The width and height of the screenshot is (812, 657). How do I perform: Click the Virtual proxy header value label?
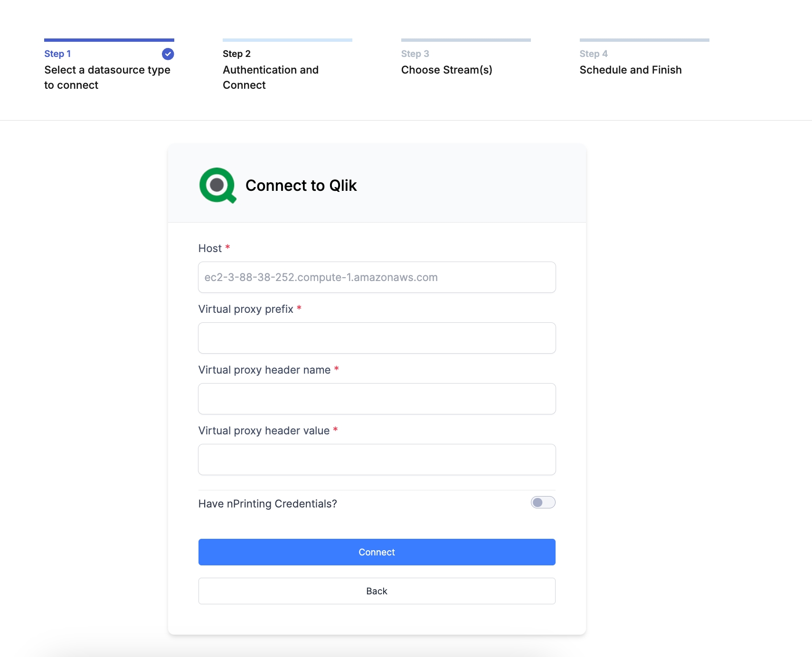(x=264, y=431)
